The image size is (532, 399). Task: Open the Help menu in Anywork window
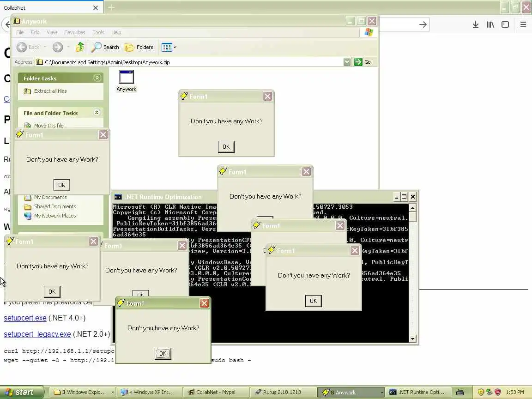[x=116, y=32]
